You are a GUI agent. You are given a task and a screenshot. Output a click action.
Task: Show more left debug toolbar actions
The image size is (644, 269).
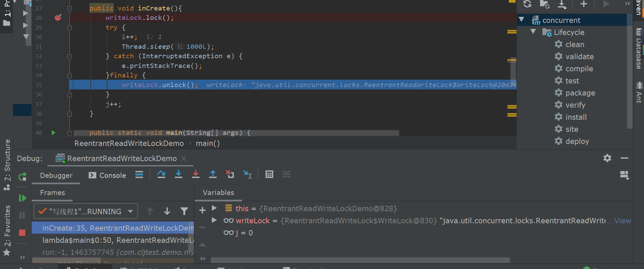(x=23, y=258)
